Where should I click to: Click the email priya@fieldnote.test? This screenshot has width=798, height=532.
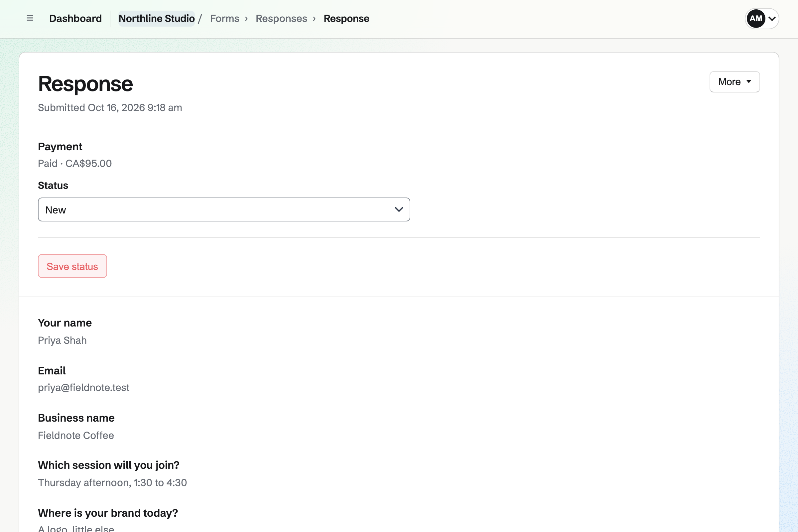click(83, 387)
